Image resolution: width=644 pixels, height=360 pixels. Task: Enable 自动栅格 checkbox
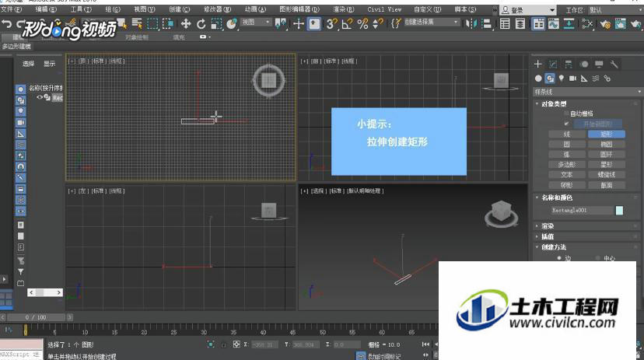[566, 114]
